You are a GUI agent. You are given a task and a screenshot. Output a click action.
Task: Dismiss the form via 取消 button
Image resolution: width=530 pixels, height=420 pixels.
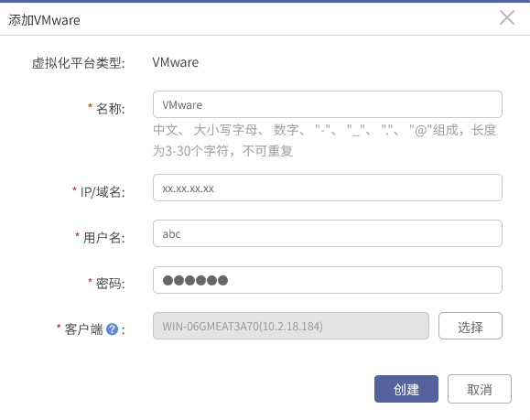480,389
